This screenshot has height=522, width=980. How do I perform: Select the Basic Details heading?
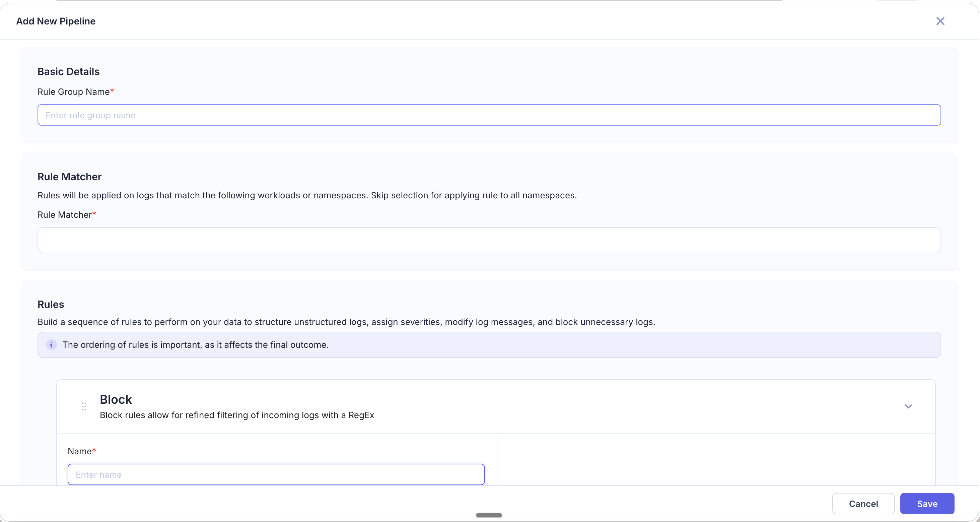[68, 71]
